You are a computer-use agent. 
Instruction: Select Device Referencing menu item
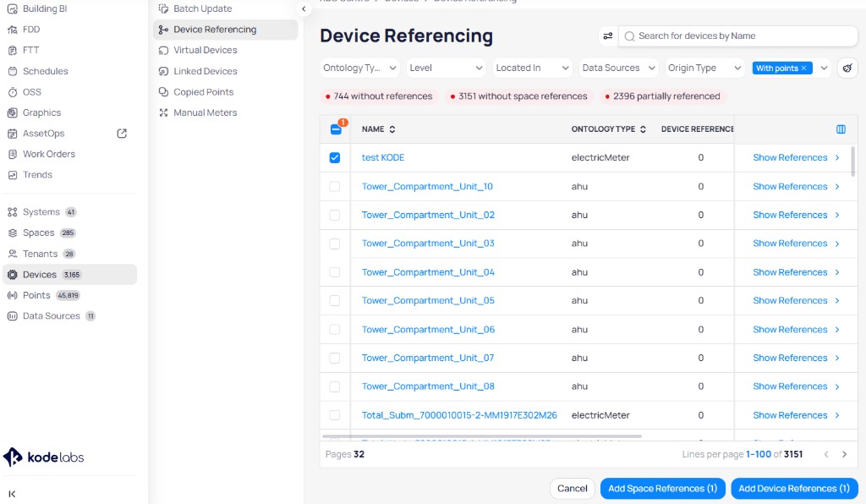[x=225, y=30]
